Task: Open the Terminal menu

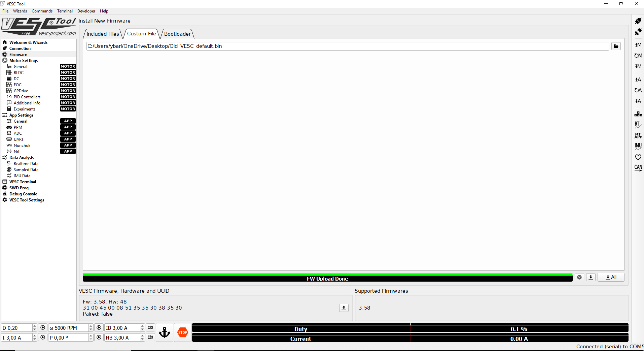Action: tap(65, 11)
